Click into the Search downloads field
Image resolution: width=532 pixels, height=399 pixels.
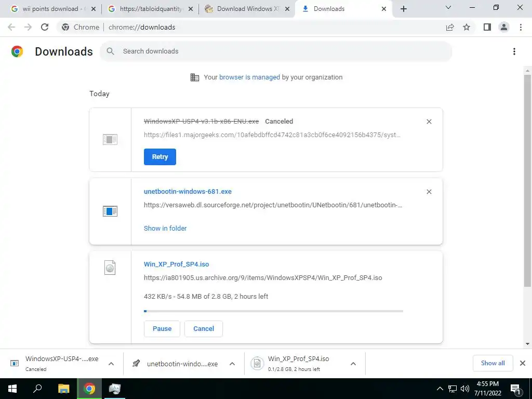[275, 51]
